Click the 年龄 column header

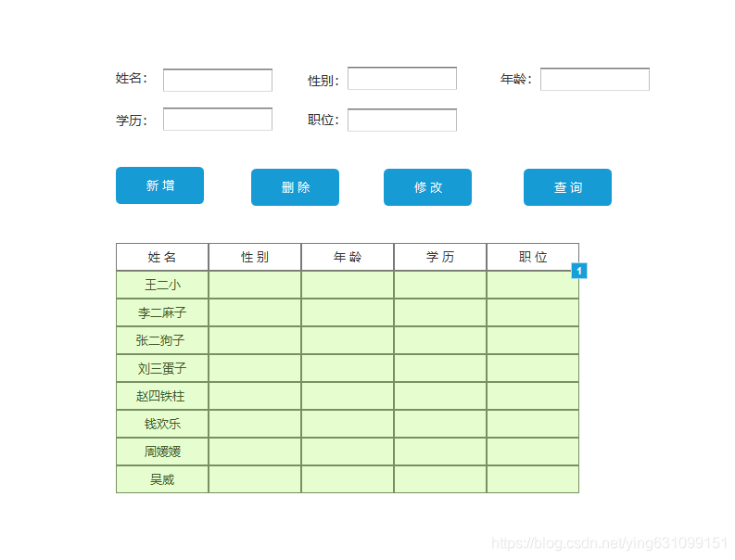click(348, 257)
